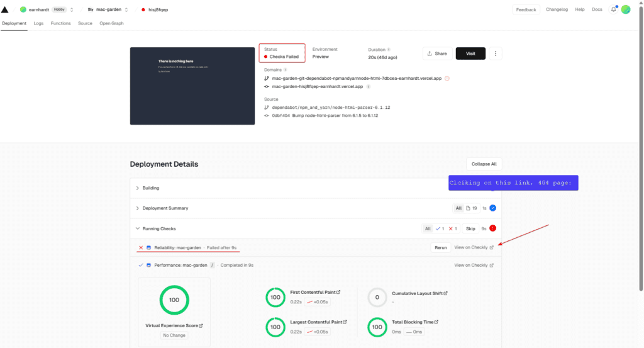Screen dimensions: 644x348
Task: Click the Vercel triangle logo
Action: (x=5, y=9)
